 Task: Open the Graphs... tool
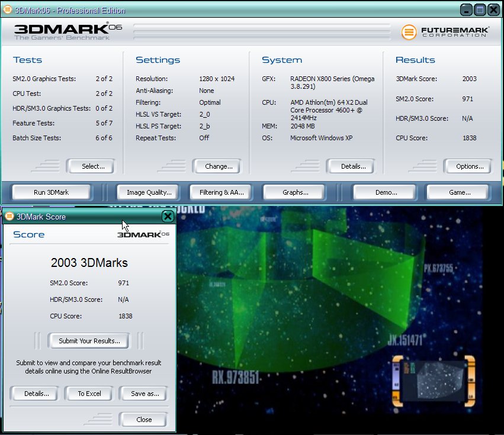(x=294, y=192)
